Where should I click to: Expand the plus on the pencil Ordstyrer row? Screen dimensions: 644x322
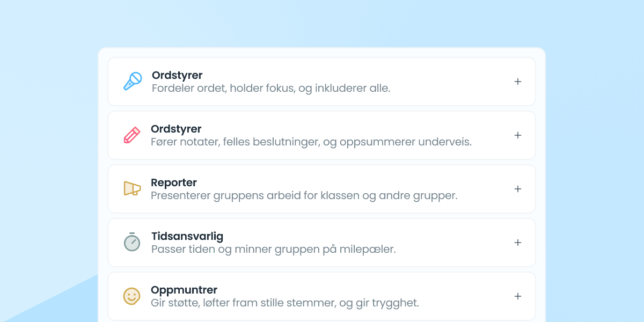(x=518, y=135)
